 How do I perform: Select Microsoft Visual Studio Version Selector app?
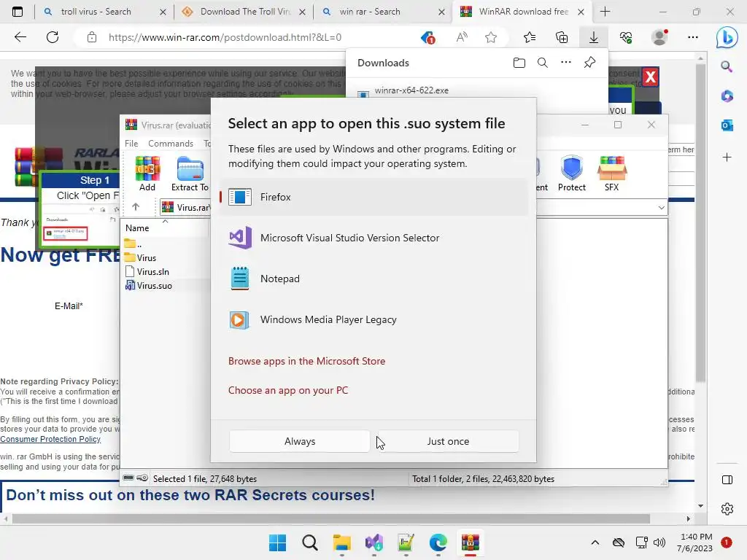[x=374, y=238]
